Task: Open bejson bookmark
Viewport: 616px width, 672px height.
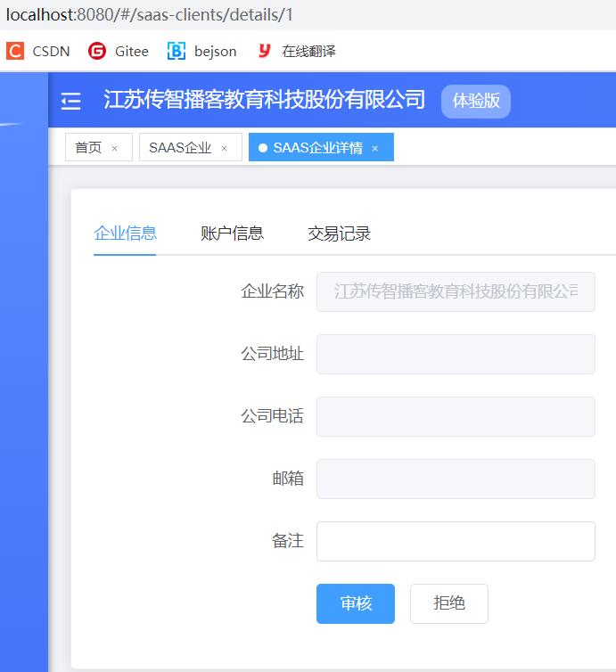Action: (x=201, y=51)
